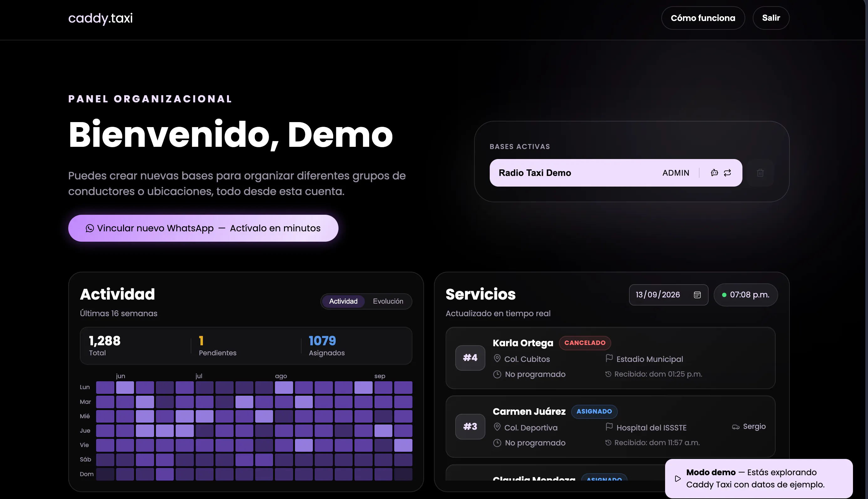Click the 1,288 Total statistic

[105, 346]
